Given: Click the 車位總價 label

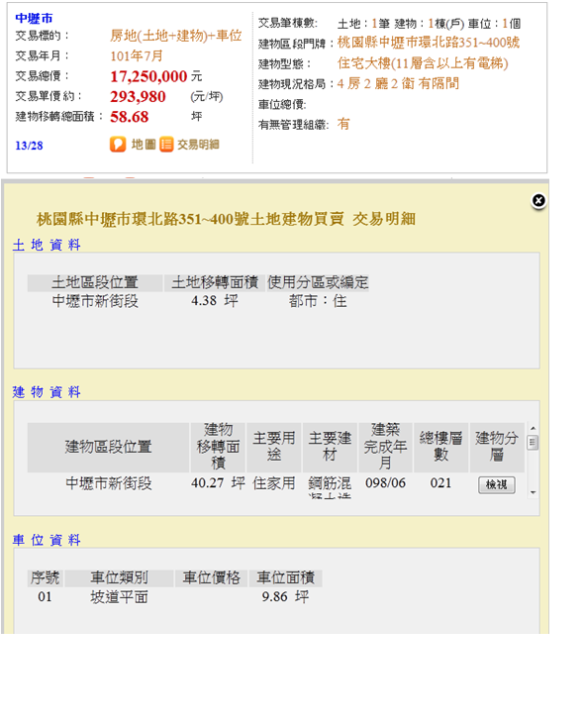Looking at the screenshot, I should coord(282,104).
